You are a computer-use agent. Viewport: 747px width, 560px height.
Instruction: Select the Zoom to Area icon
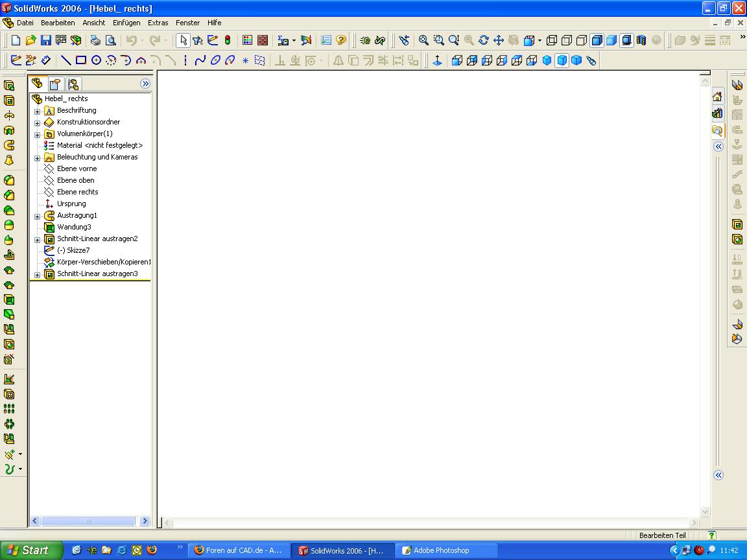pos(439,40)
